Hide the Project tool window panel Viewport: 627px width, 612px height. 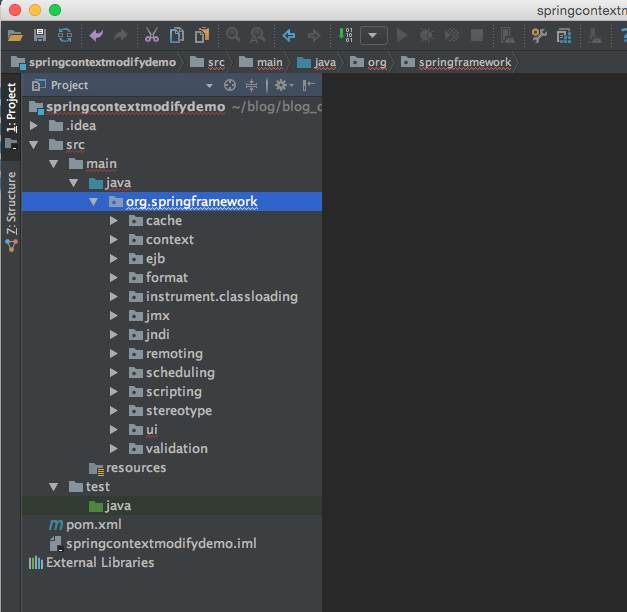(x=309, y=85)
